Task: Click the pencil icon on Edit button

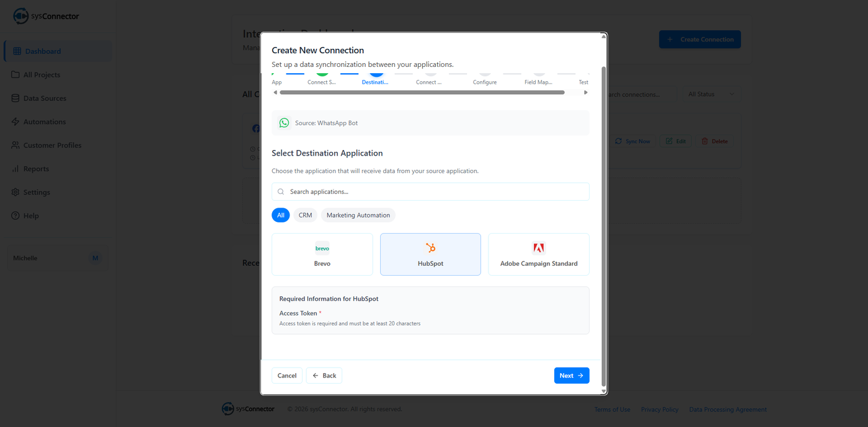Action: tap(669, 141)
